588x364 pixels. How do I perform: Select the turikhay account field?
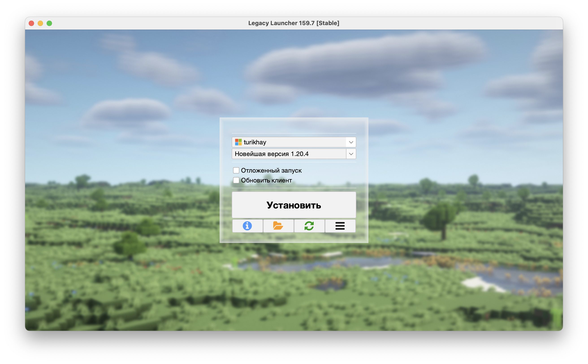point(294,142)
